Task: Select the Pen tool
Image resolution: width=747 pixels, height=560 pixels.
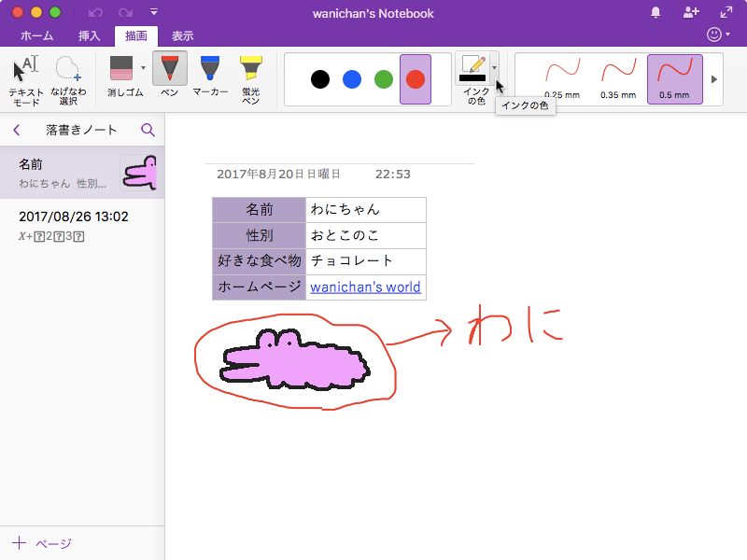Action: click(170, 76)
